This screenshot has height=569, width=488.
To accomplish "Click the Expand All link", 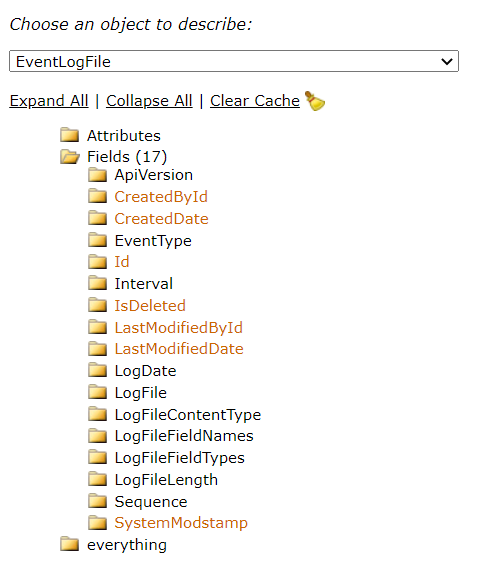I will click(x=49, y=101).
